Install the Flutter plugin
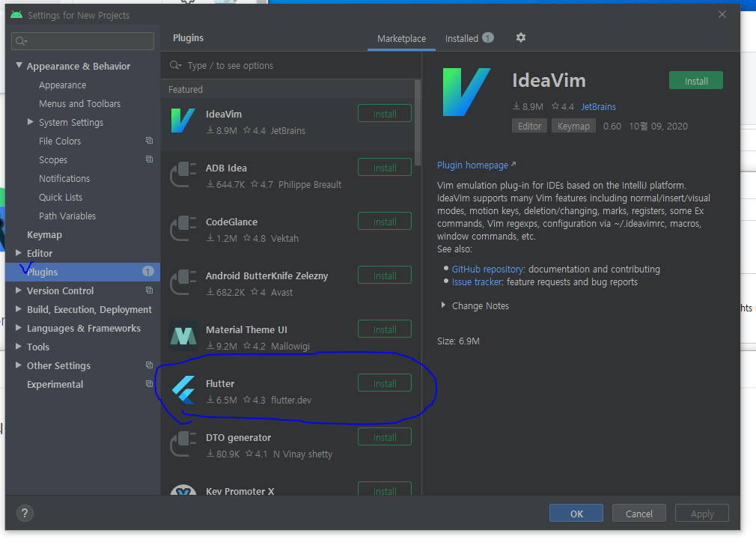Image resolution: width=756 pixels, height=542 pixels. 385,383
